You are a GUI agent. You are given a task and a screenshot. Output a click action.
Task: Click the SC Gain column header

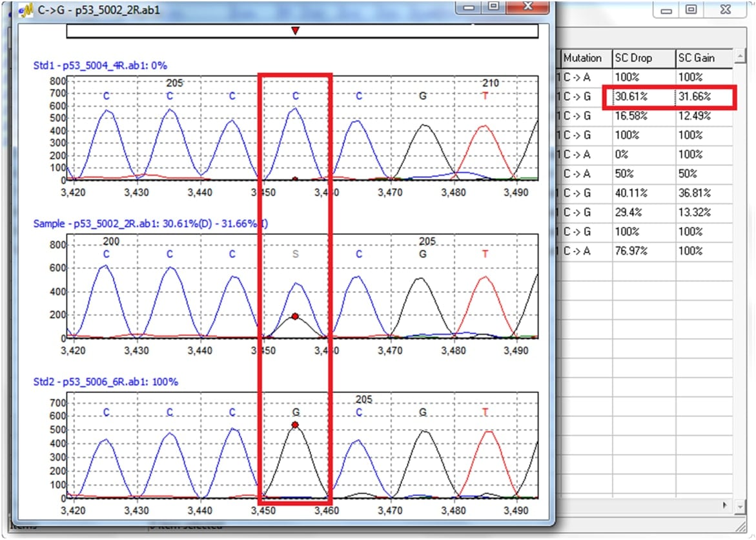tap(702, 58)
